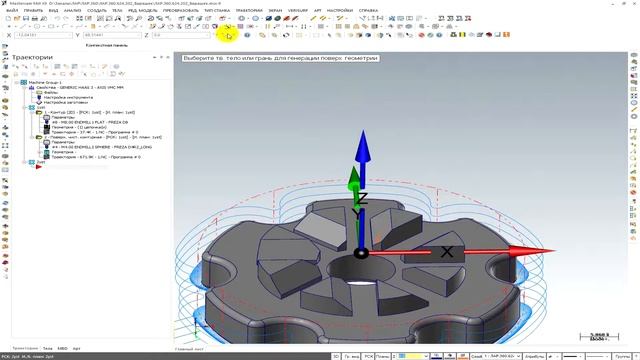Click the Undo arrow icon
The image size is (640, 360).
[57, 18]
